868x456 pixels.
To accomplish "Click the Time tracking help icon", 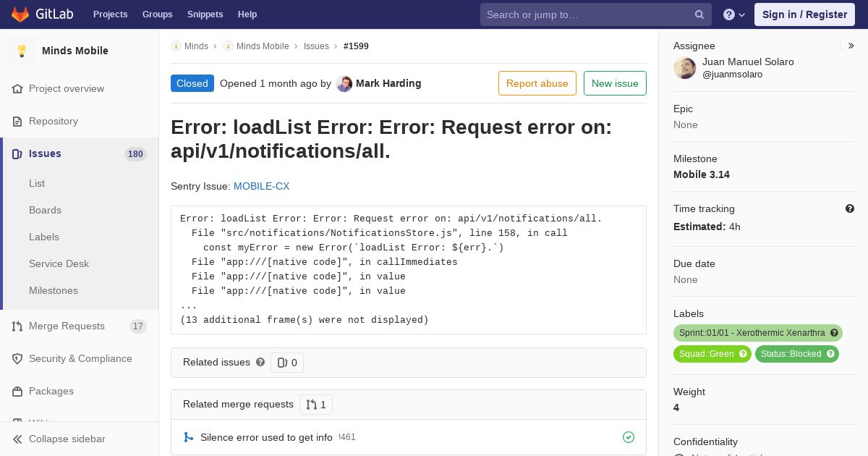I will click(850, 208).
